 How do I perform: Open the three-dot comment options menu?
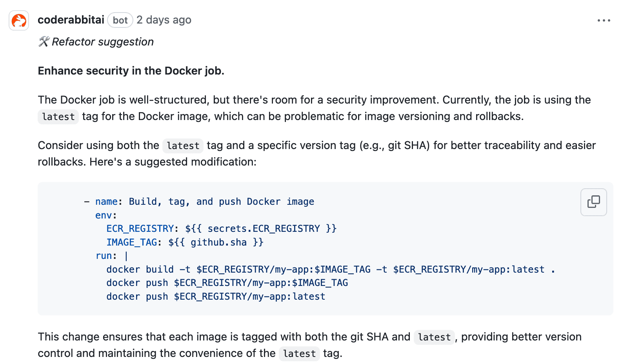(604, 20)
